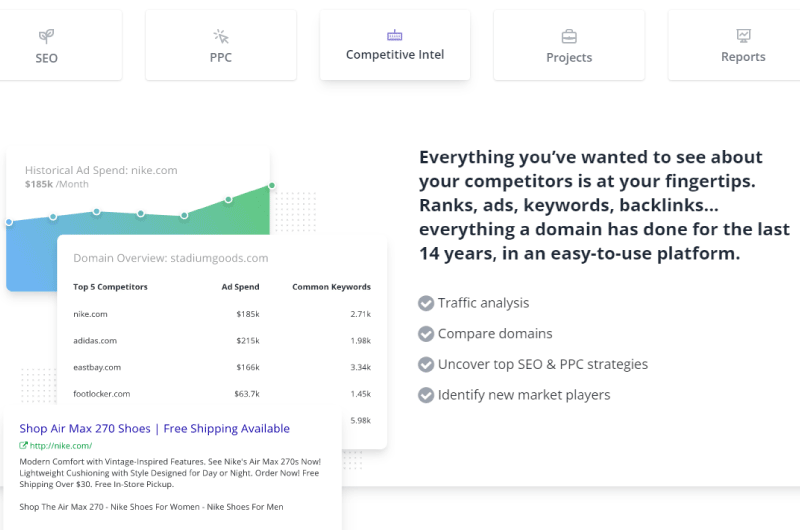
Task: Click the PPC cursor click icon
Action: coord(221,36)
